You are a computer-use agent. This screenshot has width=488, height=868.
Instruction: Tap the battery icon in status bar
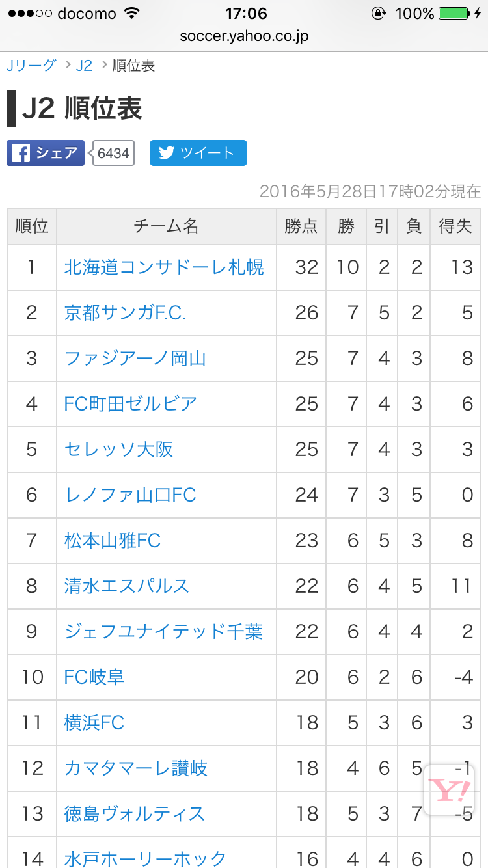pos(454,13)
